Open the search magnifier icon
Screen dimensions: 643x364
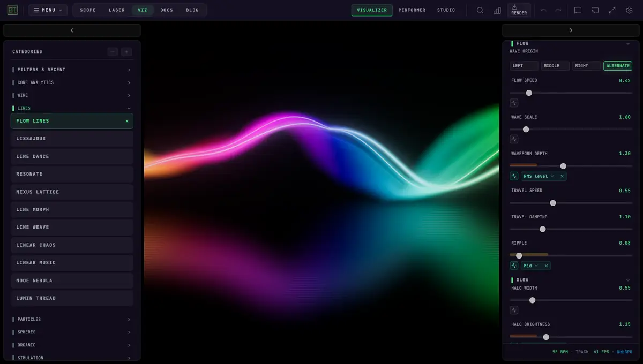480,10
